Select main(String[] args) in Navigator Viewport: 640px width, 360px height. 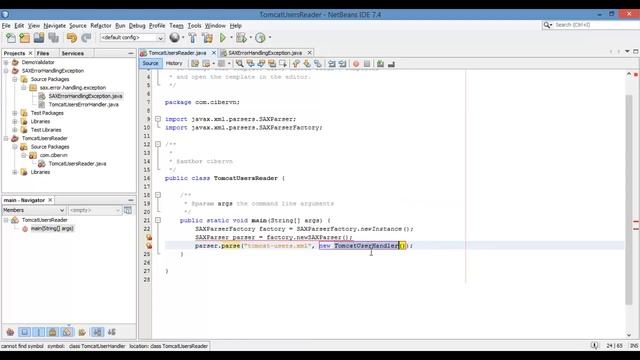52,229
